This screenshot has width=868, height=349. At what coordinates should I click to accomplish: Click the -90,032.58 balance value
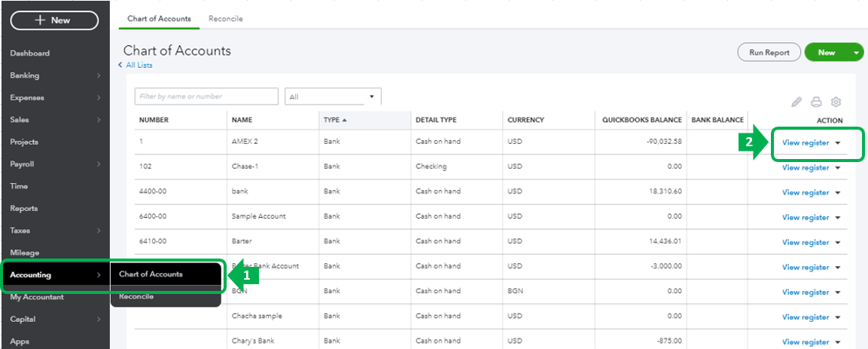click(x=664, y=141)
